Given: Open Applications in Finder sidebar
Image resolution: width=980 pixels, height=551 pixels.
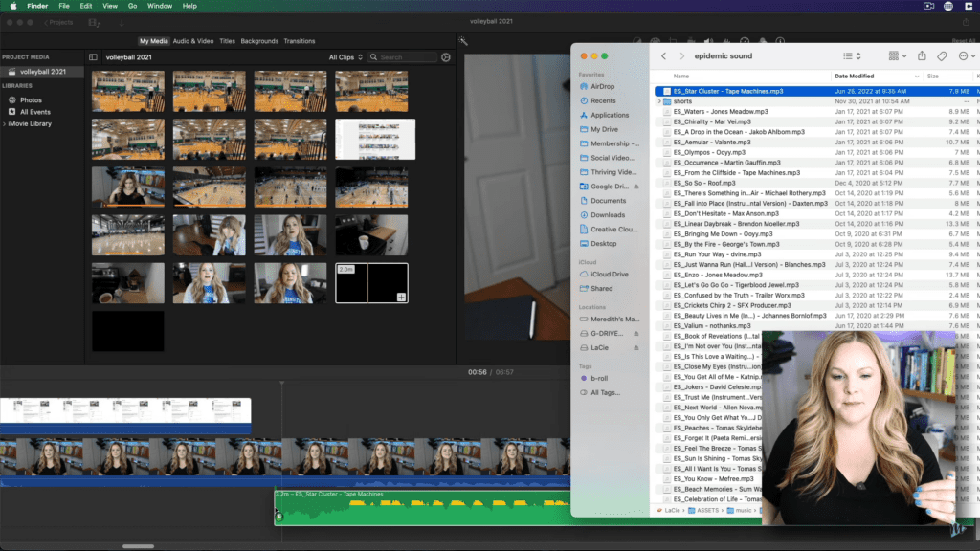Looking at the screenshot, I should click(610, 115).
